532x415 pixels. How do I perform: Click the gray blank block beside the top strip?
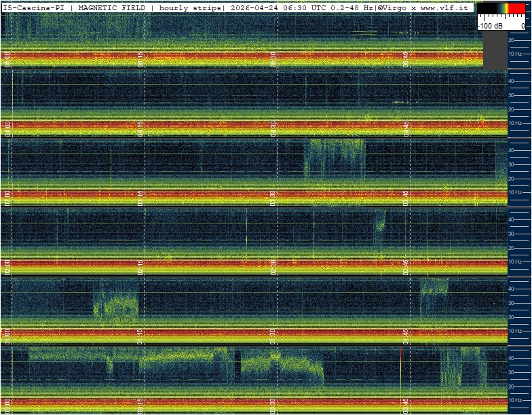[x=495, y=50]
